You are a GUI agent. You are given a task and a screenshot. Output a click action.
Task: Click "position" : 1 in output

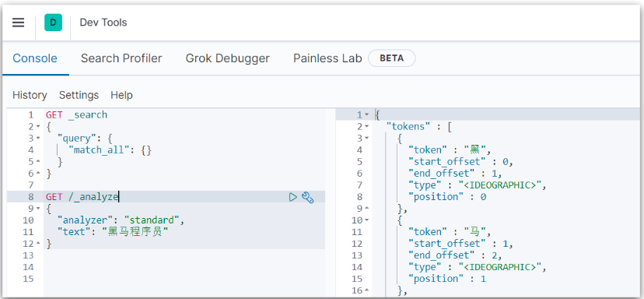click(x=447, y=279)
